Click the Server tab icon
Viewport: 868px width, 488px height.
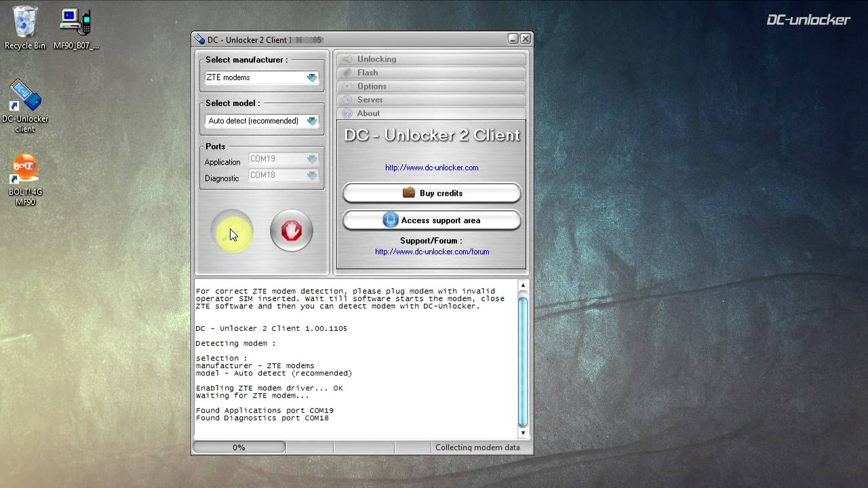coord(347,100)
